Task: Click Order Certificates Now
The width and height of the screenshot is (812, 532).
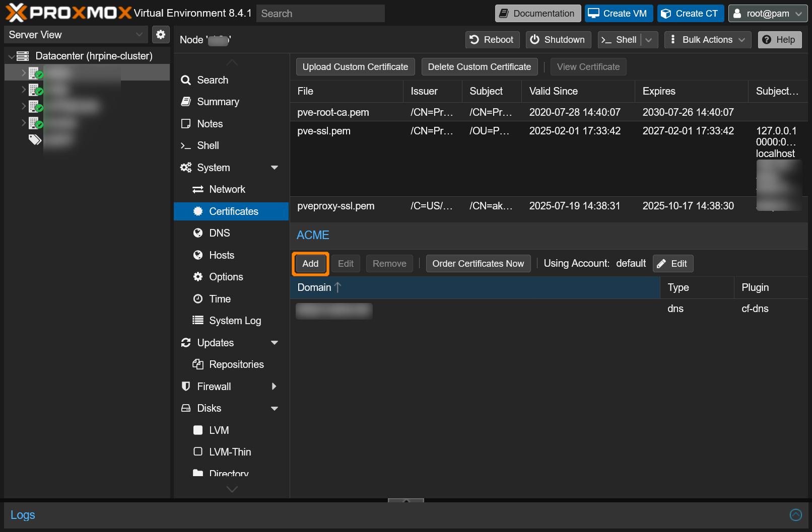Action: (478, 263)
